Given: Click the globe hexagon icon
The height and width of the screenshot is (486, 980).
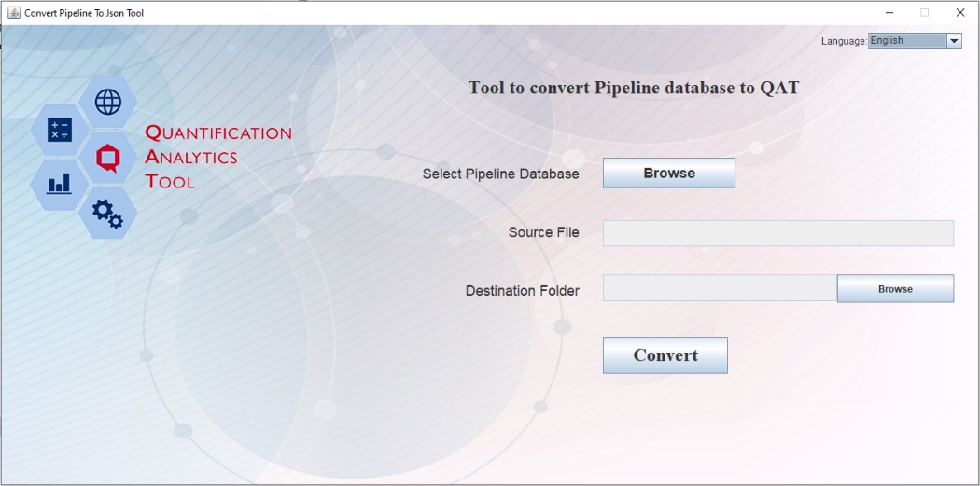Looking at the screenshot, I should (108, 102).
